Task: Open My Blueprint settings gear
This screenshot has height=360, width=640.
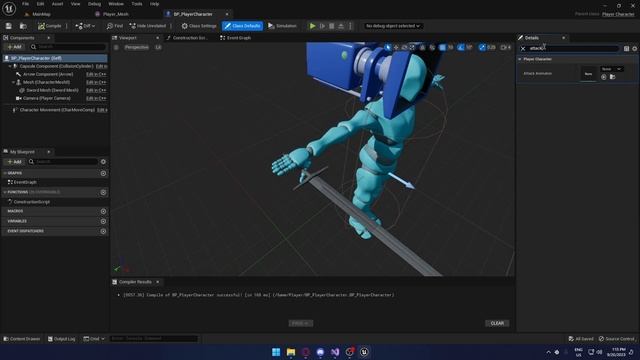Action: tap(103, 162)
